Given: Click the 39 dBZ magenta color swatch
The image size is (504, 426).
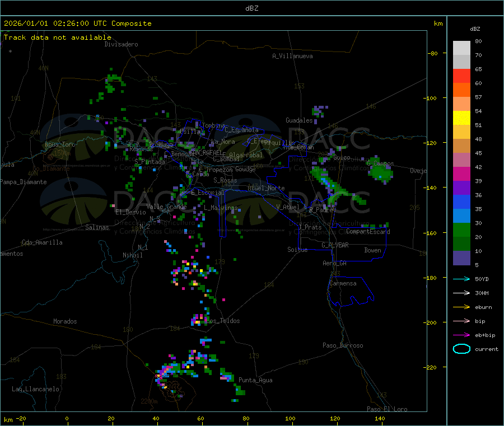Looking at the screenshot, I should (x=461, y=174).
